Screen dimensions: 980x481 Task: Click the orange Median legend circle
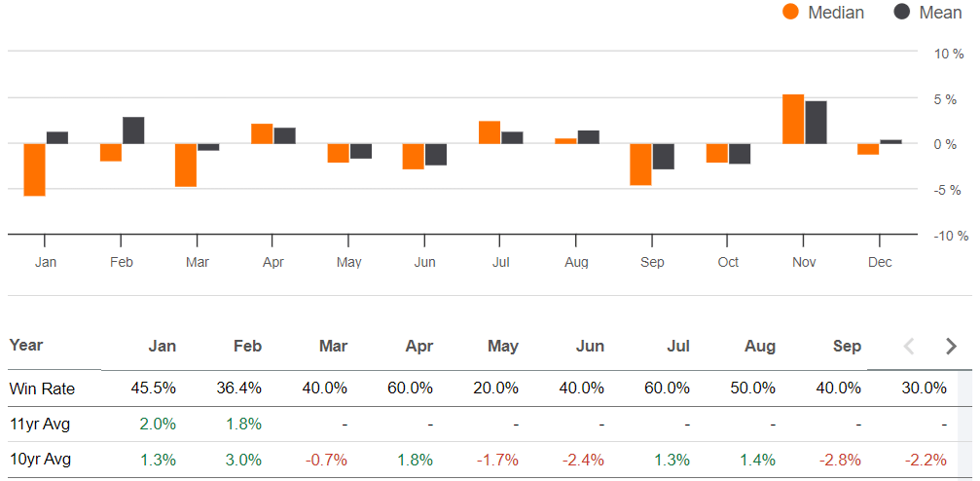click(x=790, y=13)
